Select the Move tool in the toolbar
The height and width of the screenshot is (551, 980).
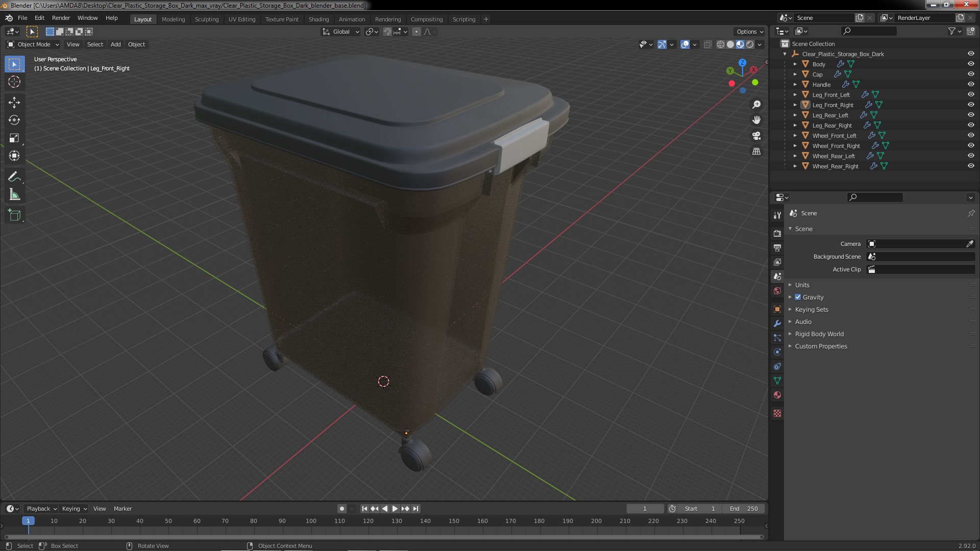14,102
